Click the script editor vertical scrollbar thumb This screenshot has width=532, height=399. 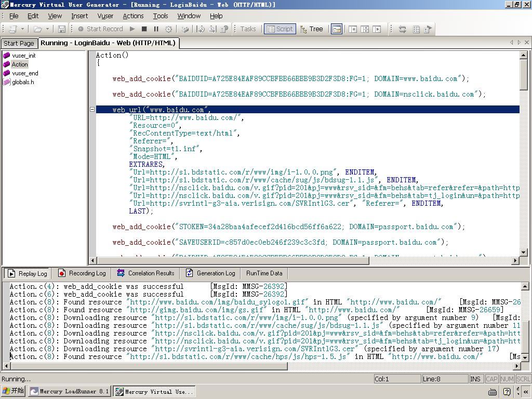[524, 75]
